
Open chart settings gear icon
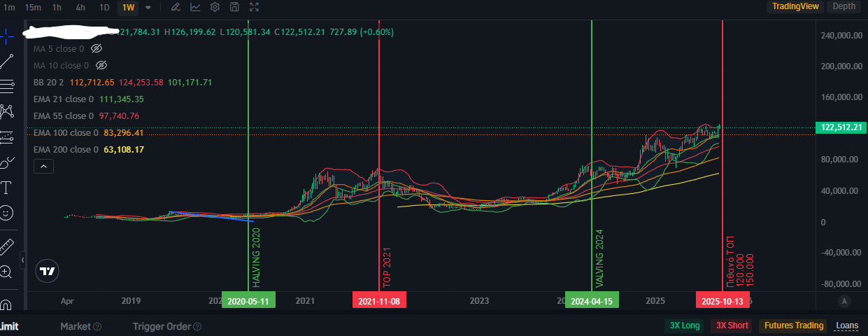tap(215, 7)
